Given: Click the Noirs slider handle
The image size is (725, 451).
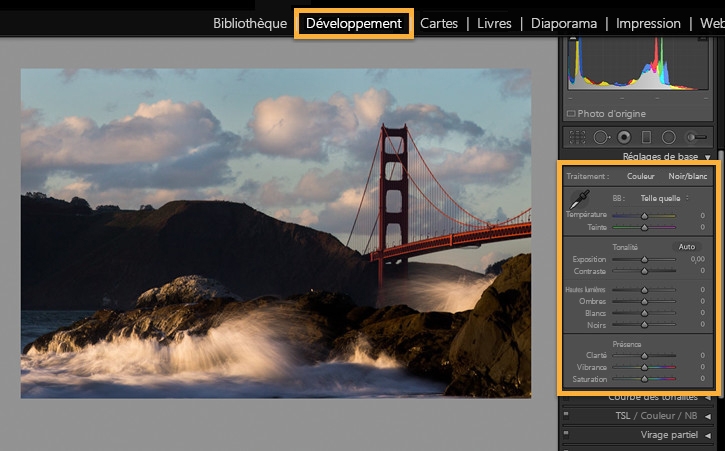Looking at the screenshot, I should [x=644, y=325].
